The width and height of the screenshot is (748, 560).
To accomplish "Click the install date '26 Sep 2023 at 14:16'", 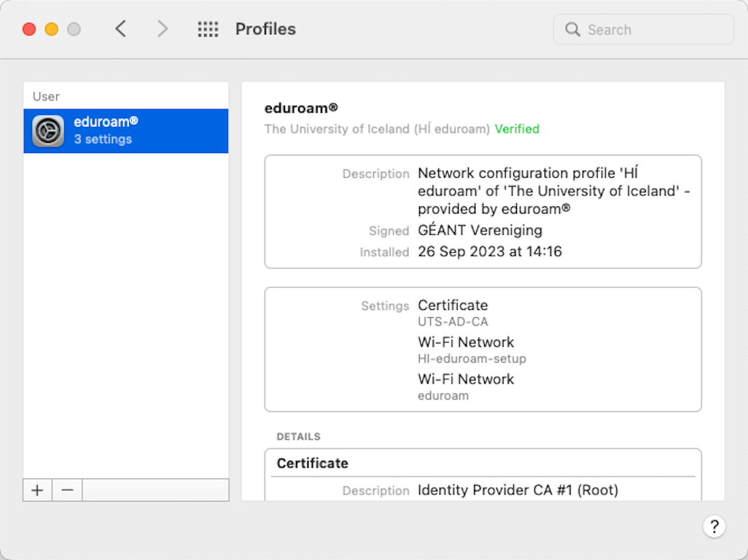I will (x=490, y=252).
